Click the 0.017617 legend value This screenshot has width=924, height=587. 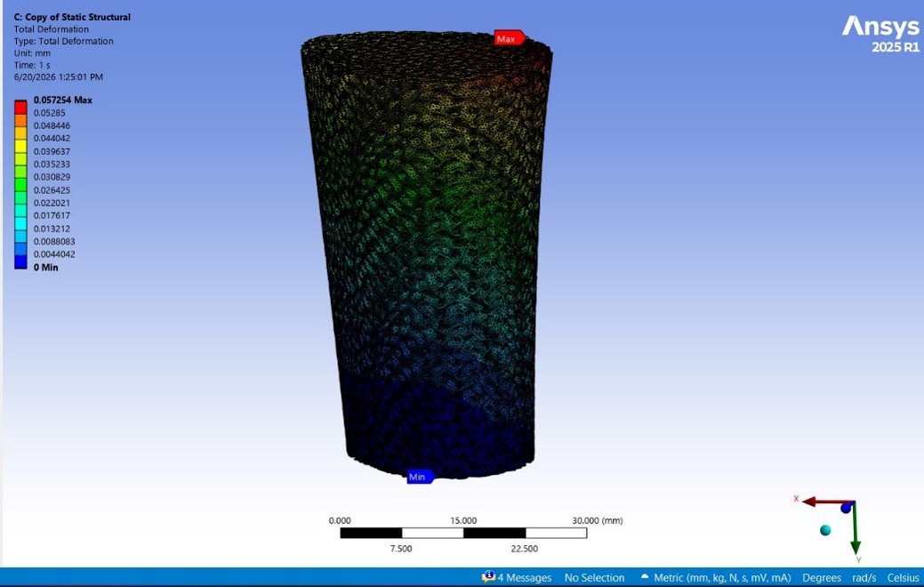(x=52, y=216)
